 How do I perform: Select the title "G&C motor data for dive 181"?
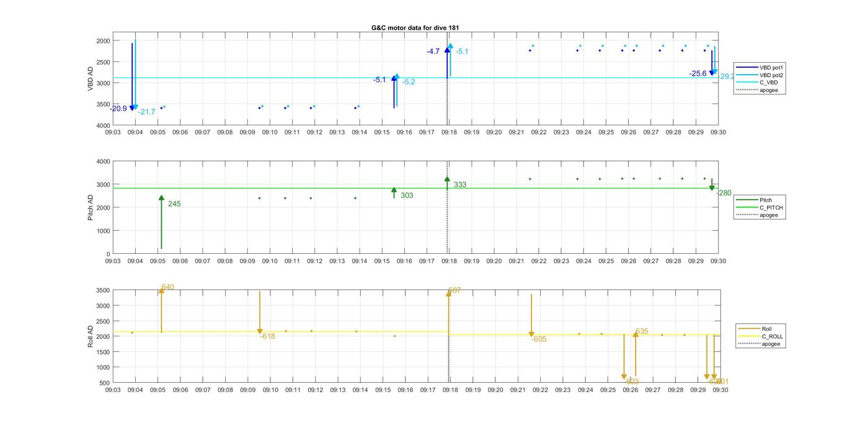(x=415, y=28)
